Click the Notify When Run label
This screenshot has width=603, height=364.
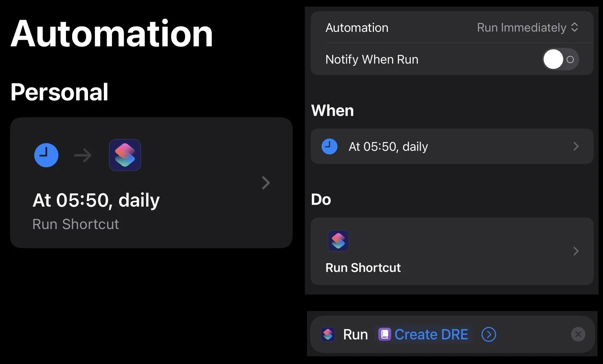[x=372, y=59]
